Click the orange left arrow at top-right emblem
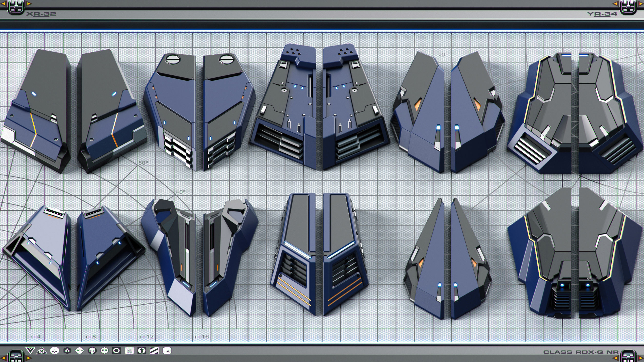Image resolution: width=644 pixels, height=362 pixels. 615,3
